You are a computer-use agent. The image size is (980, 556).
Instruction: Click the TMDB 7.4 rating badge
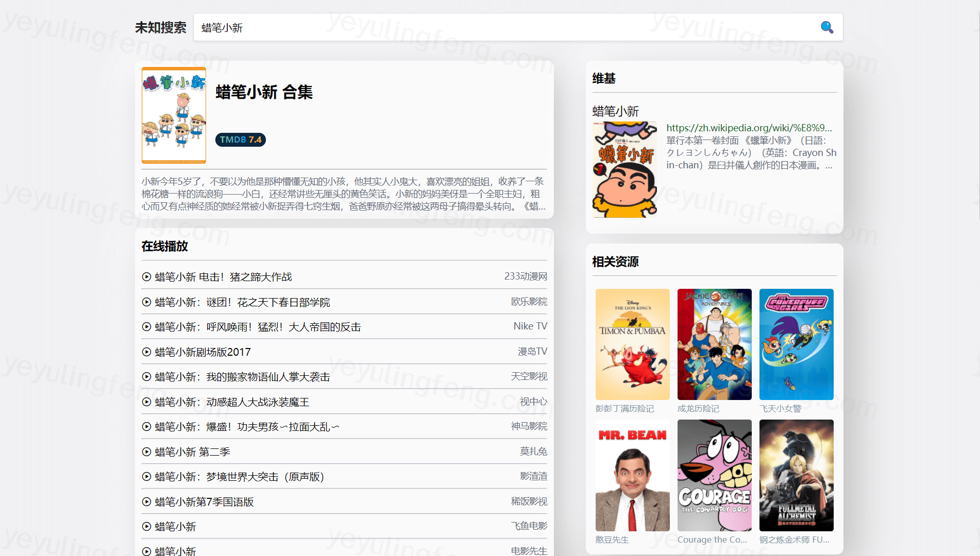pos(241,140)
